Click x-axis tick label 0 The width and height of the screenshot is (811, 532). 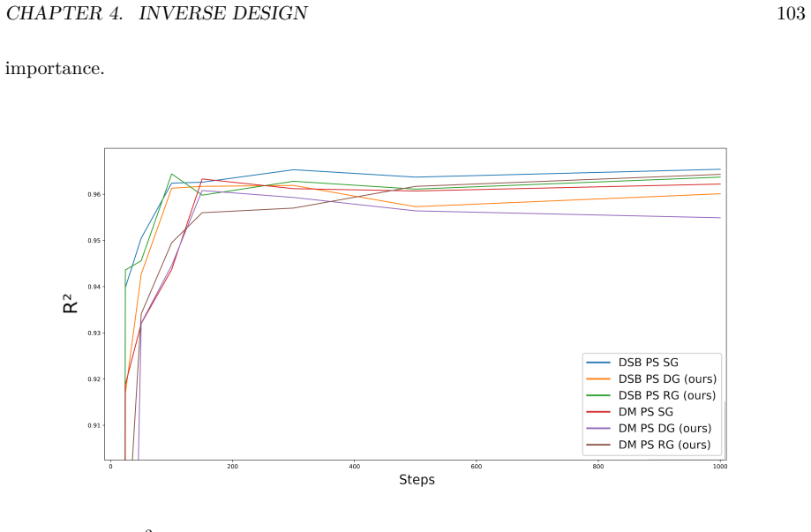(x=110, y=467)
